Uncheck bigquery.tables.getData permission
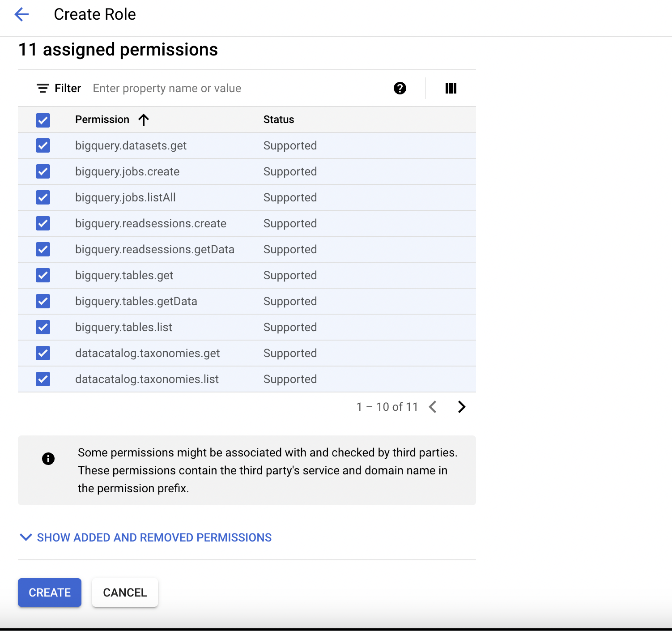Viewport: 672px width, 631px height. [x=43, y=301]
